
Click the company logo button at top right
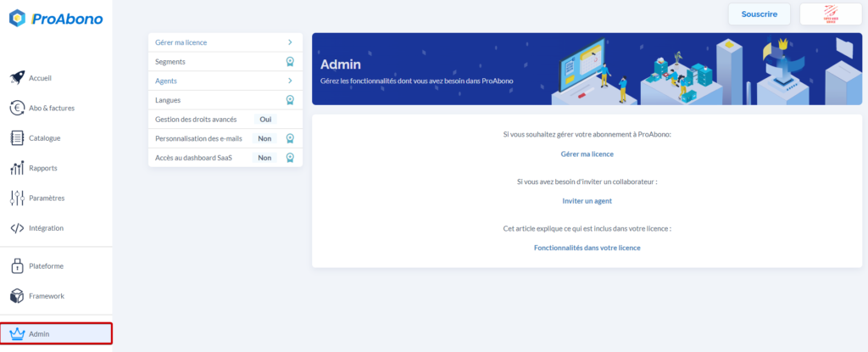[x=831, y=14]
